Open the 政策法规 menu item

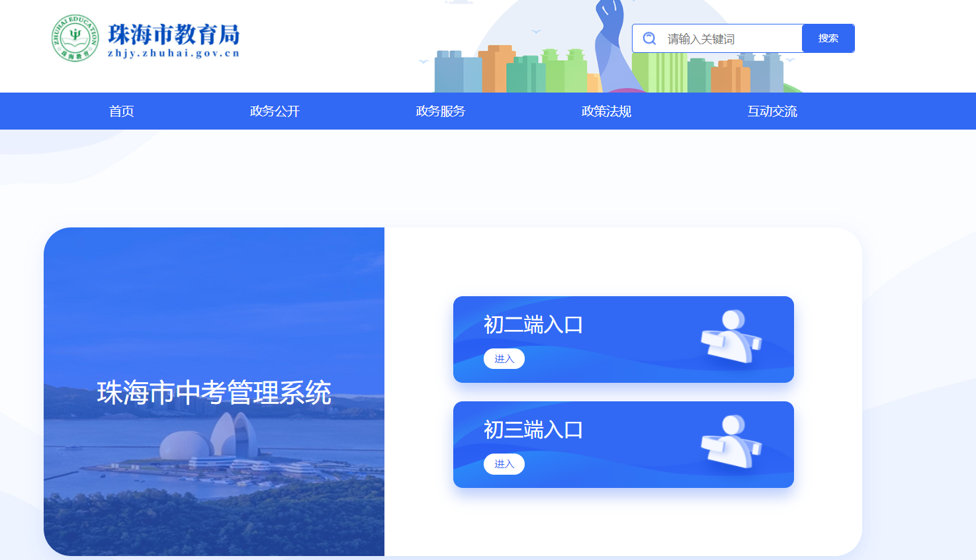click(x=606, y=111)
